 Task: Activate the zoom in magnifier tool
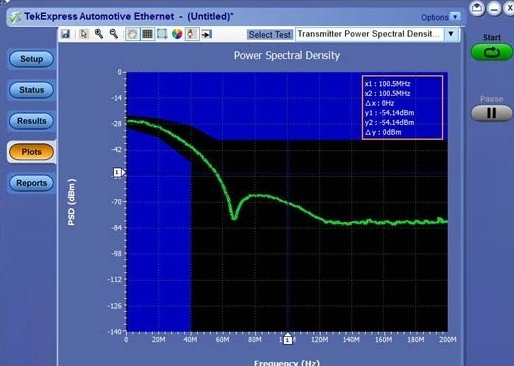click(99, 34)
